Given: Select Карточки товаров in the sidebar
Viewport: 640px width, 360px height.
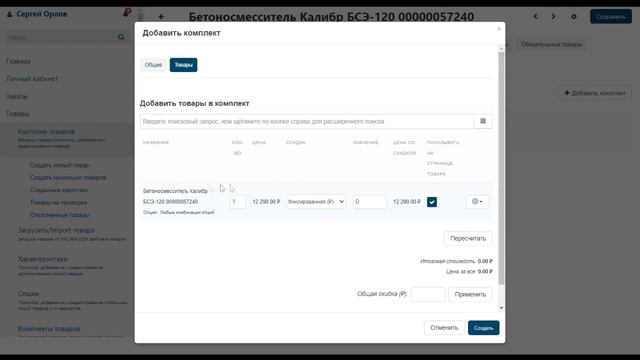Looking at the screenshot, I should point(46,131).
